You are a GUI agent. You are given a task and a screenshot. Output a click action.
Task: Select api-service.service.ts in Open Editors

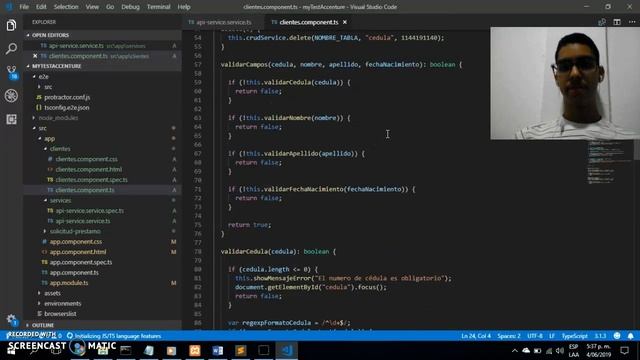(102, 46)
